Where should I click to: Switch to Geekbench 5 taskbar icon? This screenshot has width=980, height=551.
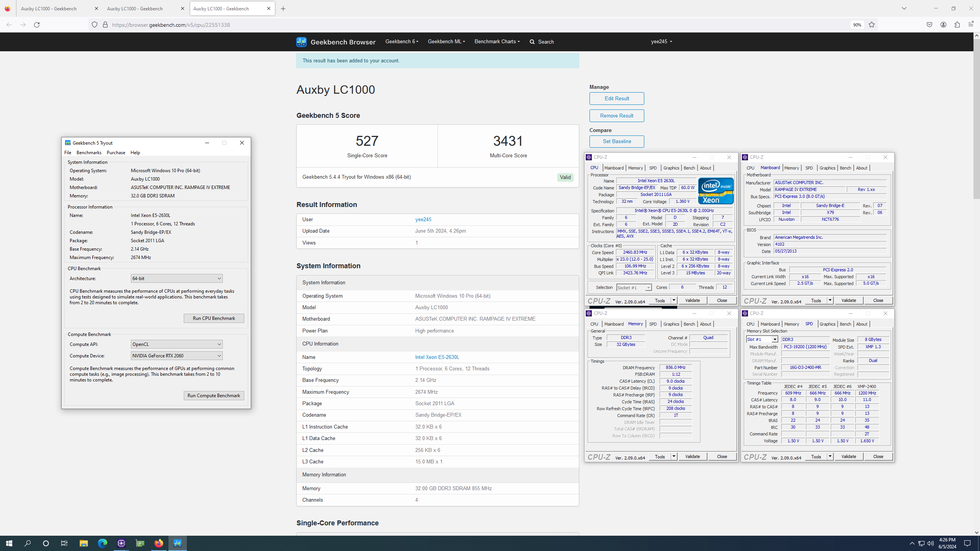(178, 543)
